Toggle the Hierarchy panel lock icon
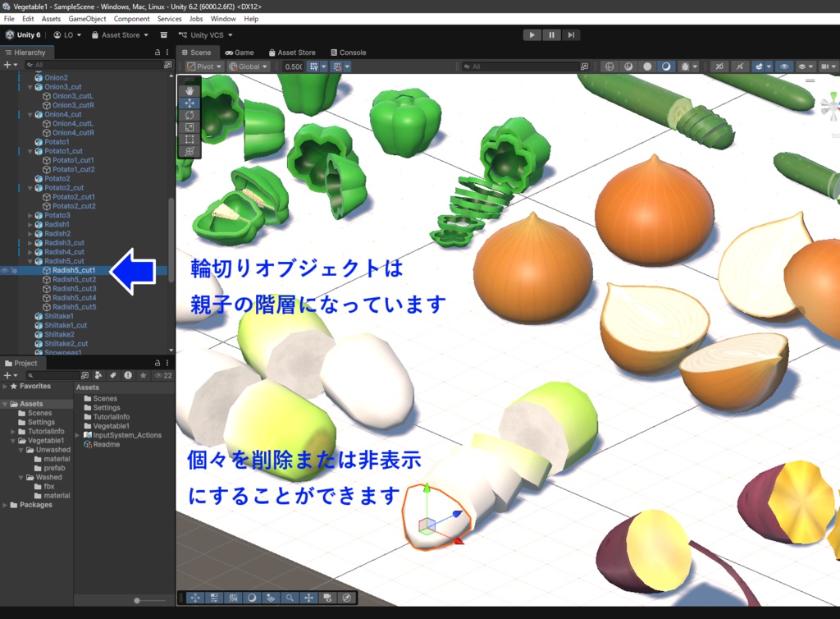840x619 pixels. tap(157, 52)
